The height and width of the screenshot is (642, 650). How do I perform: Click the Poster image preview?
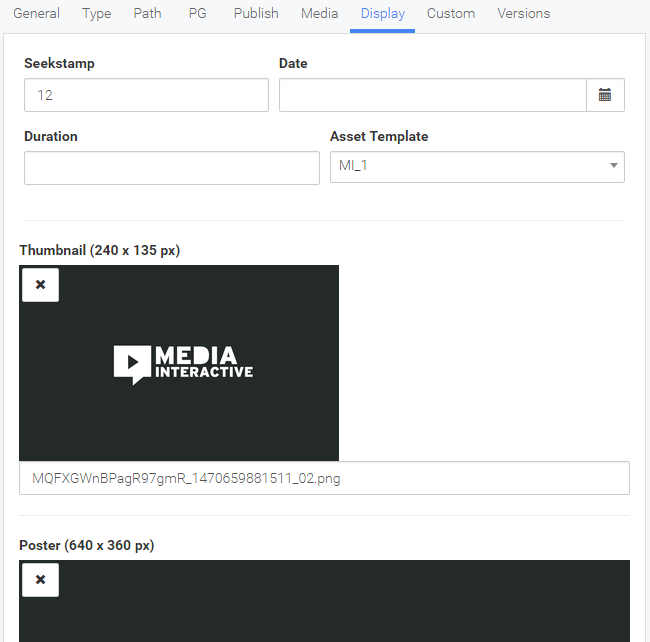tap(324, 601)
